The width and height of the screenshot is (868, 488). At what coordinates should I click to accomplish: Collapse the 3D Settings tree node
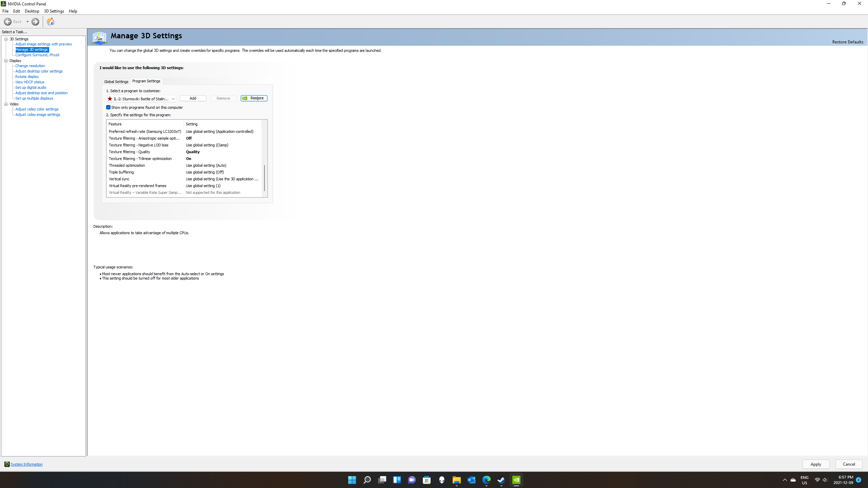pos(6,39)
